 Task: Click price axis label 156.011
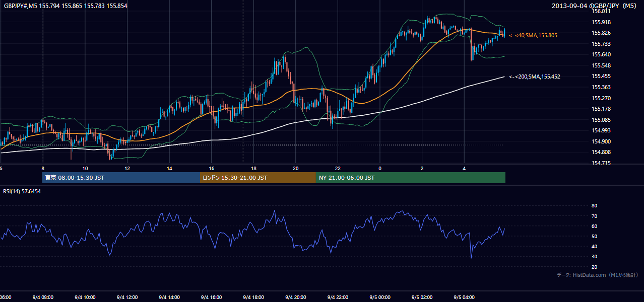click(602, 11)
